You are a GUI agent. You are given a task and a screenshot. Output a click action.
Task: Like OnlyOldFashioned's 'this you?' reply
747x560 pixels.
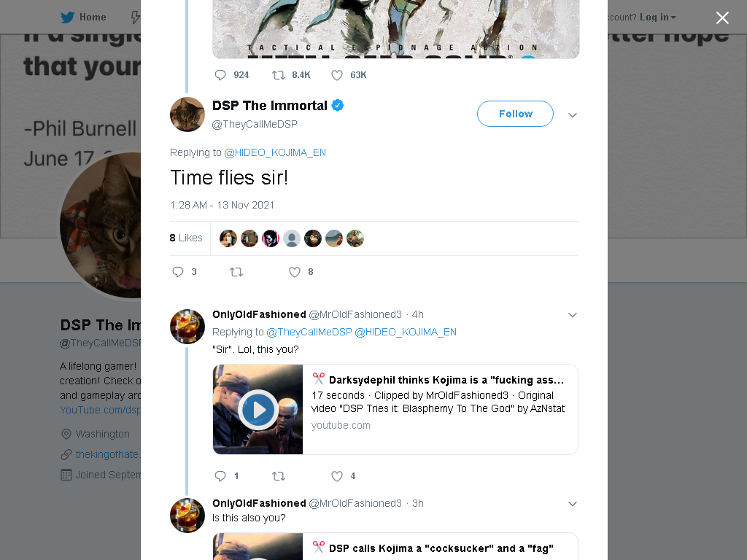[337, 476]
